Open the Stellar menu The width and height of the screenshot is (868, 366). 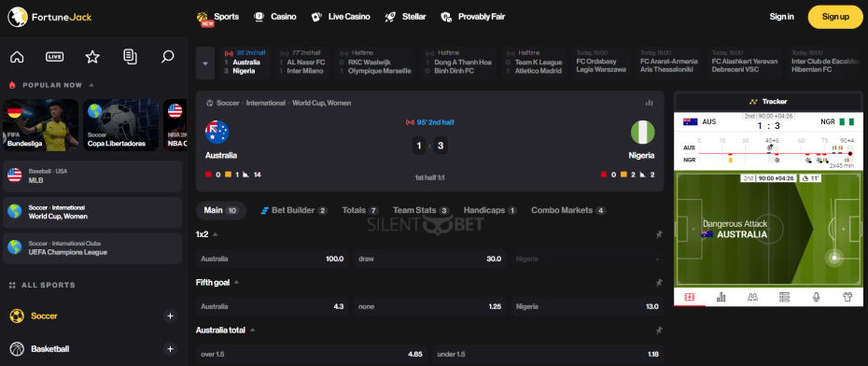tap(405, 17)
